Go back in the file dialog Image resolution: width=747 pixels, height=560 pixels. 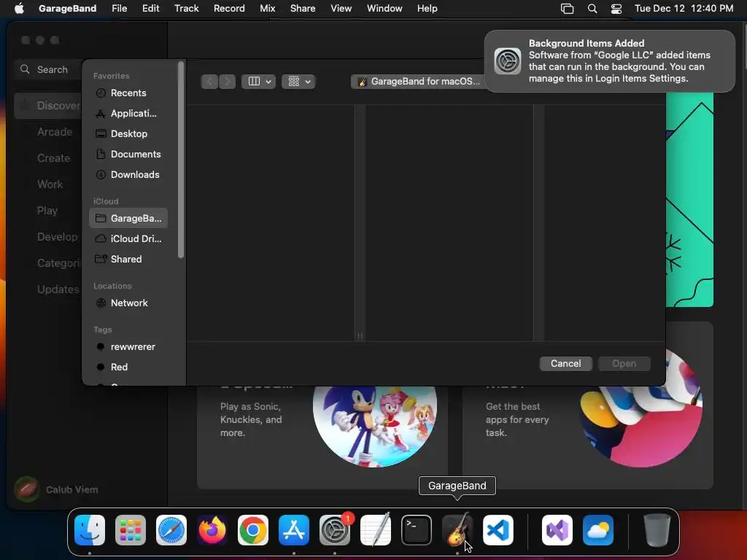coord(209,82)
